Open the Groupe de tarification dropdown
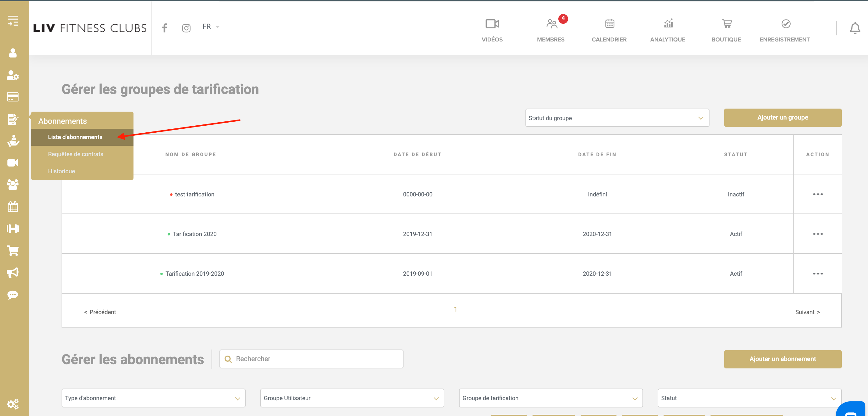The image size is (868, 416). (x=551, y=398)
